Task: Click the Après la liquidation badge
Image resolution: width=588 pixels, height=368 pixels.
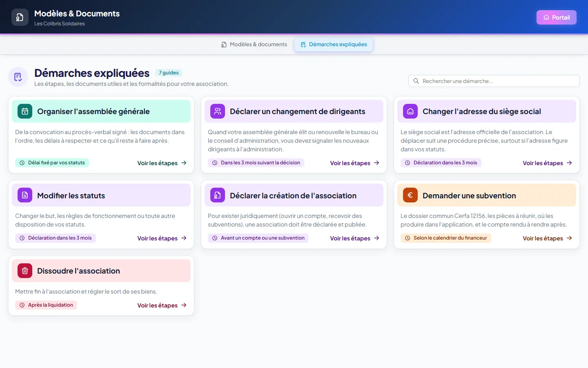Action: coord(46,305)
